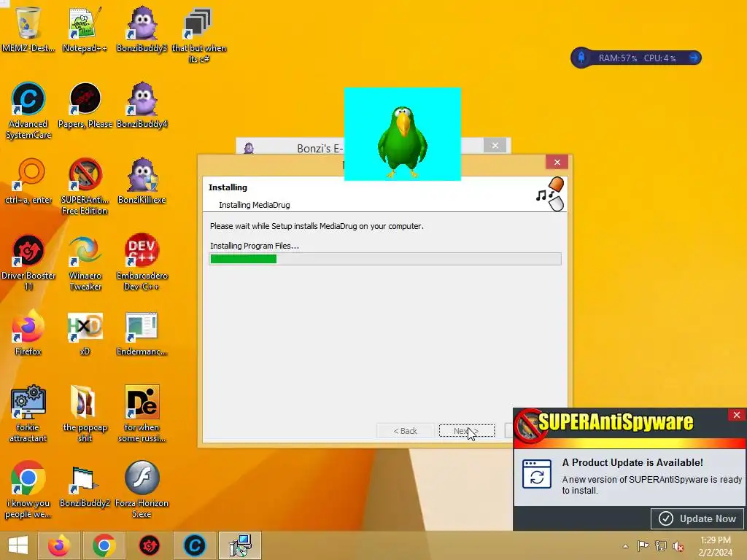Open Advanced SystemCare from the taskbar
Viewport: 747px width, 560px height.
(x=194, y=545)
